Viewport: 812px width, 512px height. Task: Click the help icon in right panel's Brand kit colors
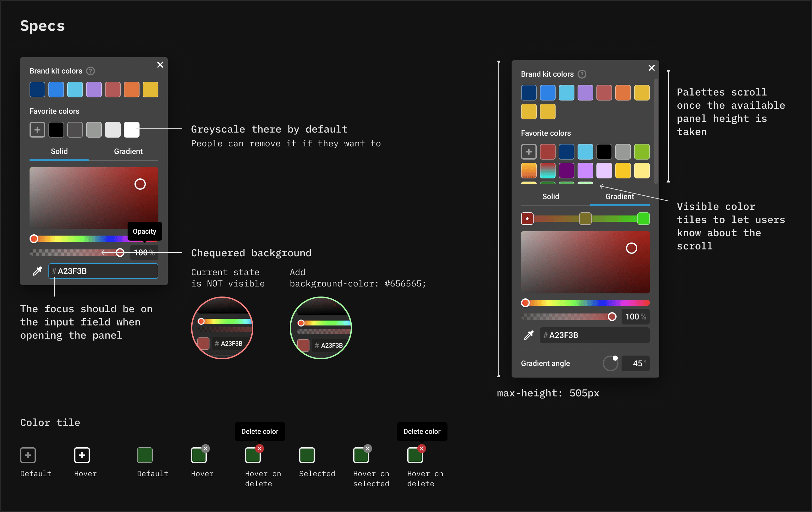(582, 74)
